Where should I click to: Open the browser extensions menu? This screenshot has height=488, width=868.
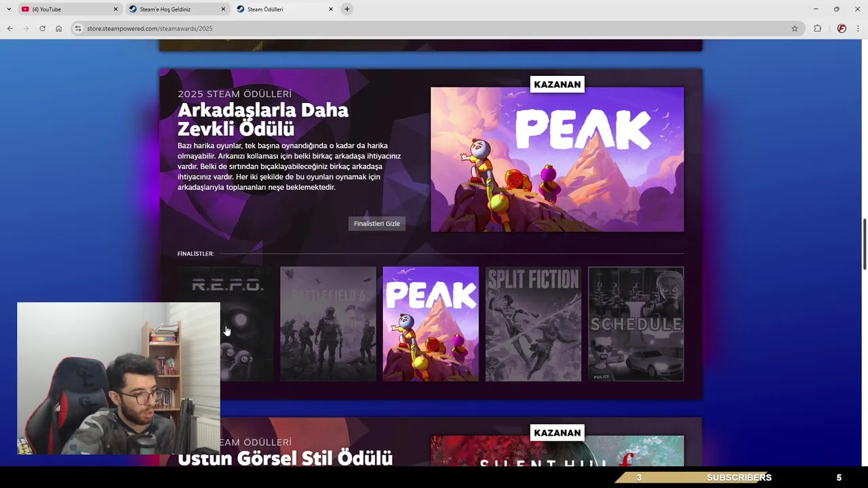coord(817,28)
